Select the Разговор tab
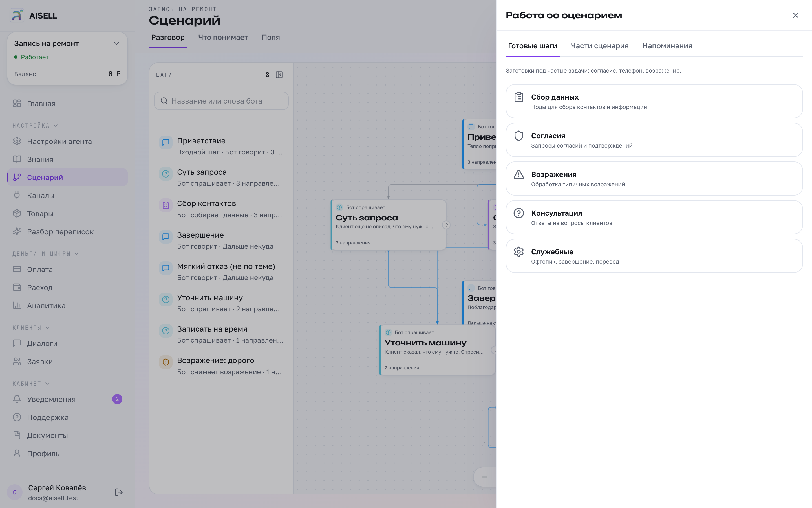Viewport: 812px width, 508px height. tap(168, 38)
